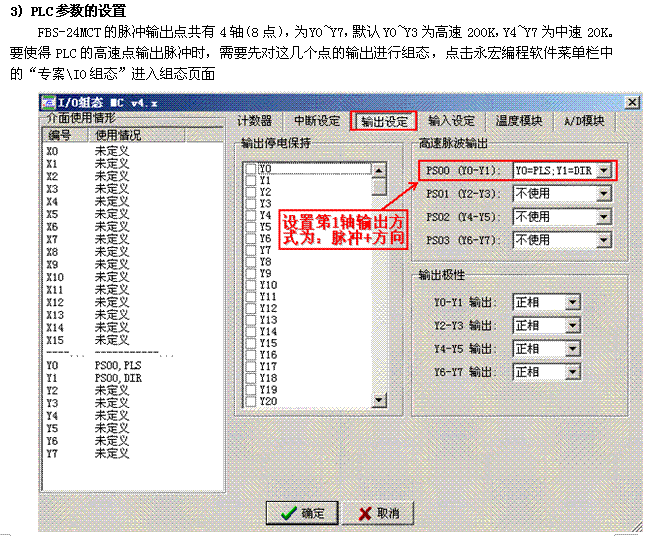
Task: Close the I/O组态 dialog window
Action: pos(631,103)
